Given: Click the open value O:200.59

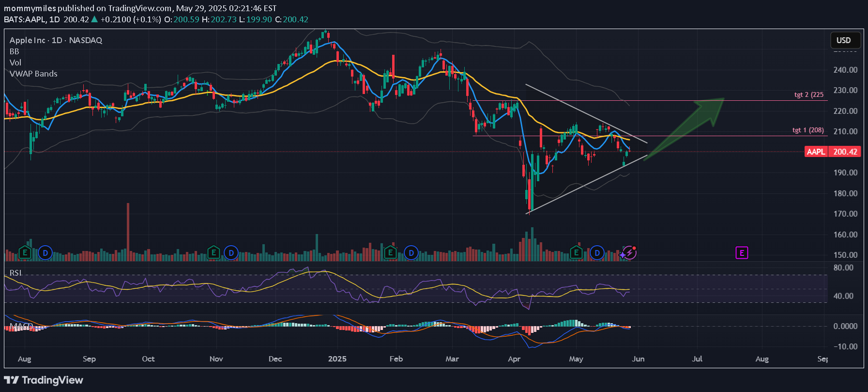Looking at the screenshot, I should point(182,19).
